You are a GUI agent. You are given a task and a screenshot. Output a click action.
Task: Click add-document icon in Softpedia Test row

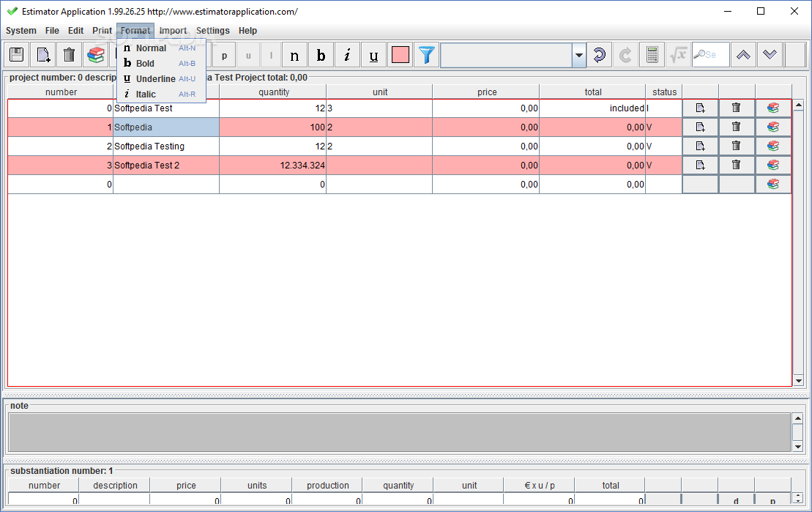click(700, 108)
